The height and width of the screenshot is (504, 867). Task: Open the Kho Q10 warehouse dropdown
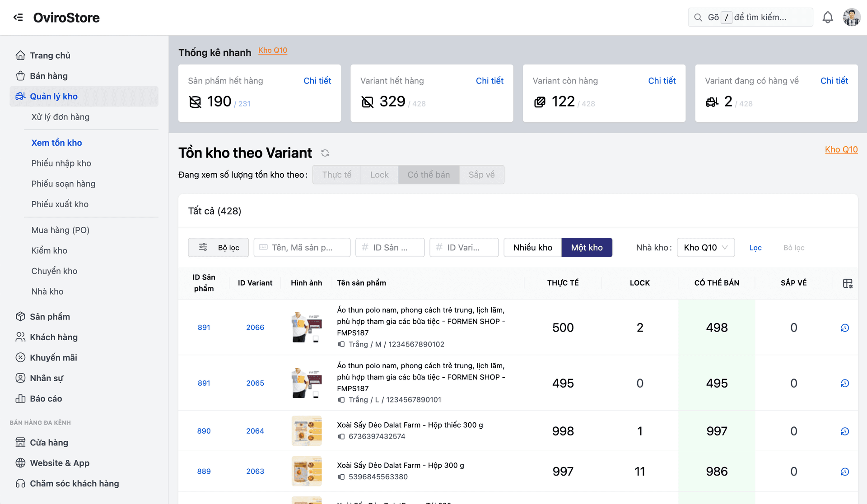tap(705, 247)
